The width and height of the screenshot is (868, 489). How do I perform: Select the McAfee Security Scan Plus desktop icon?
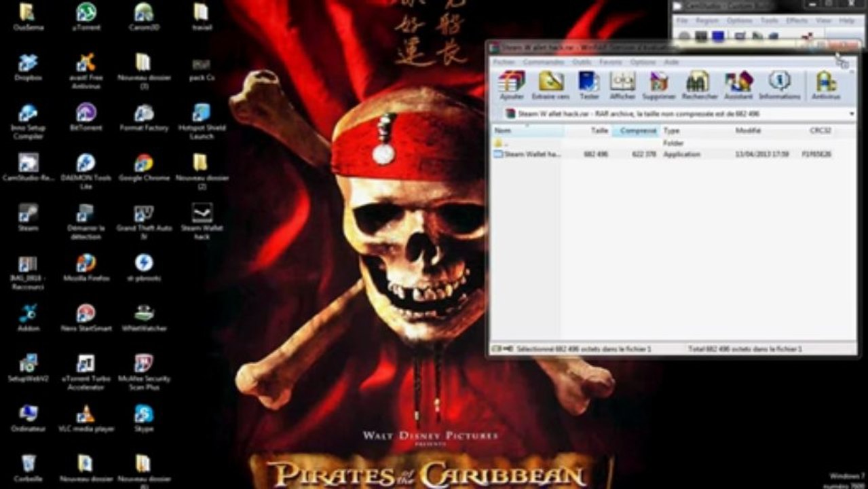(x=144, y=372)
